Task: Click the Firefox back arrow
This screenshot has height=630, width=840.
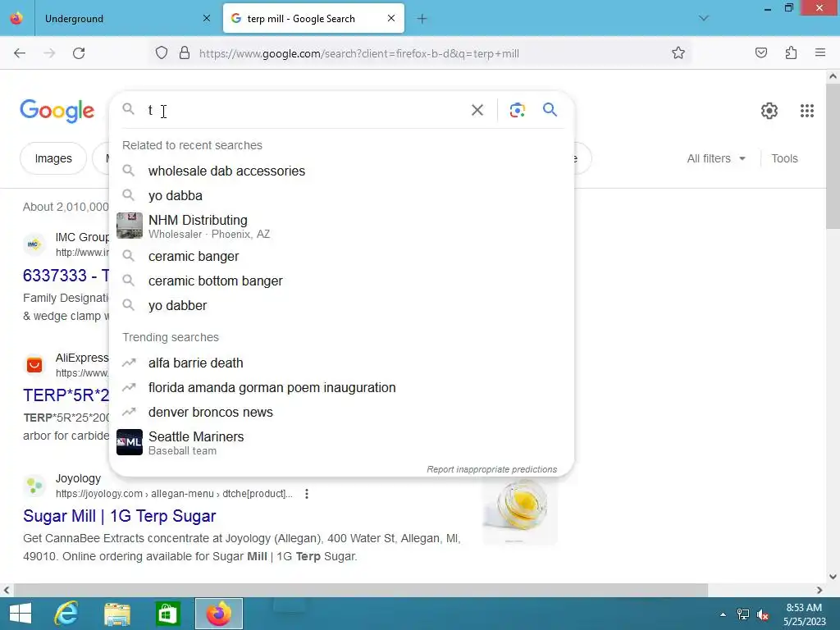Action: tap(20, 53)
